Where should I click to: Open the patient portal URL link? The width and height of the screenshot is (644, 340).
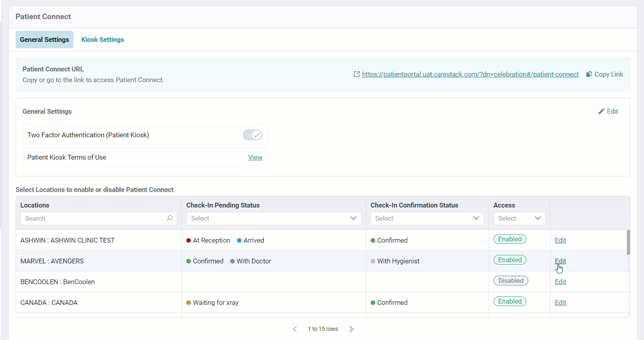pyautogui.click(x=470, y=74)
